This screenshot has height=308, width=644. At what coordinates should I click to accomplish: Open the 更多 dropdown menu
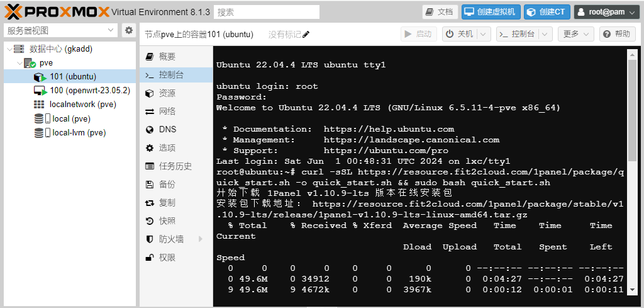tap(576, 34)
